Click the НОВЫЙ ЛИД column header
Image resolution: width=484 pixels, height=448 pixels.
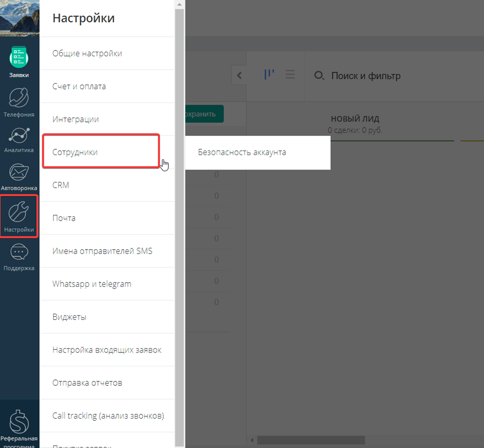355,119
